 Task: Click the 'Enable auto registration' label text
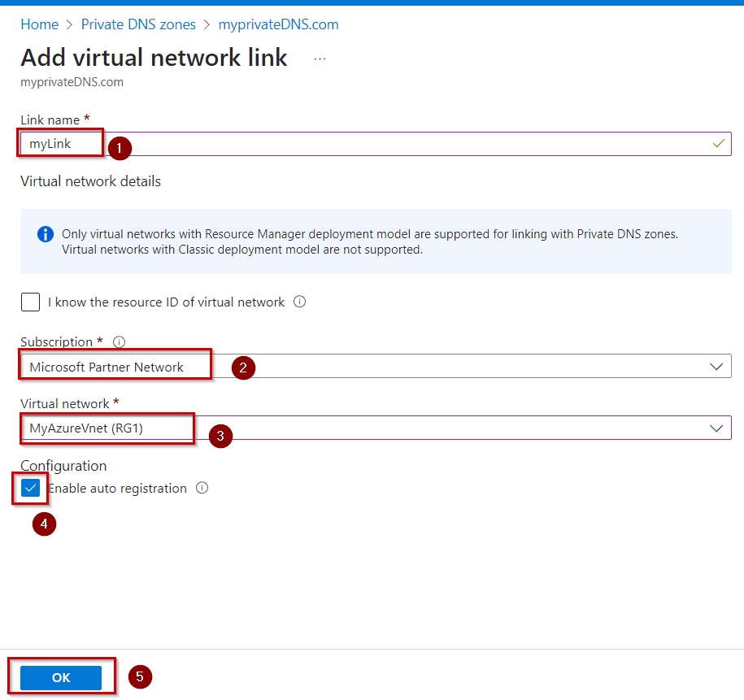(x=119, y=489)
